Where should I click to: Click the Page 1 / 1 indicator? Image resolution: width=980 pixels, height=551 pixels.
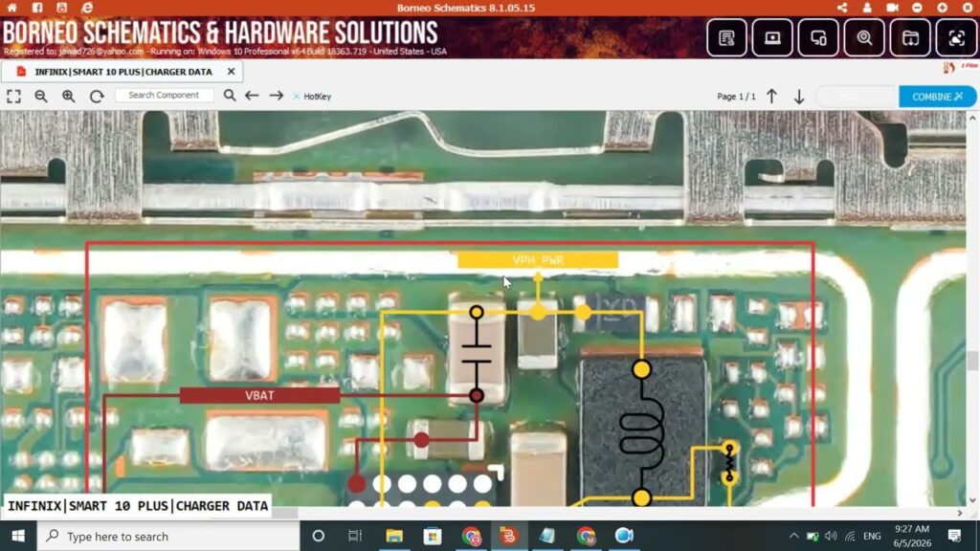736,97
